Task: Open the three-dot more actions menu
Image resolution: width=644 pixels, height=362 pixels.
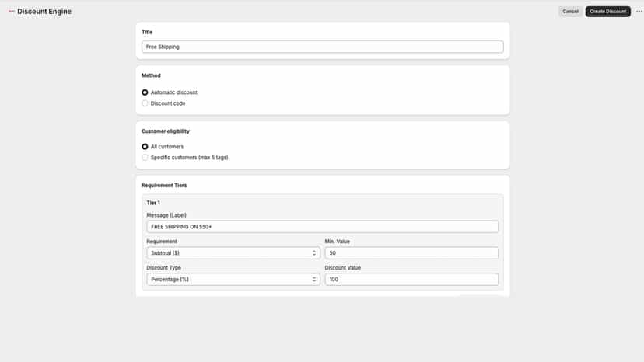Action: point(639,12)
